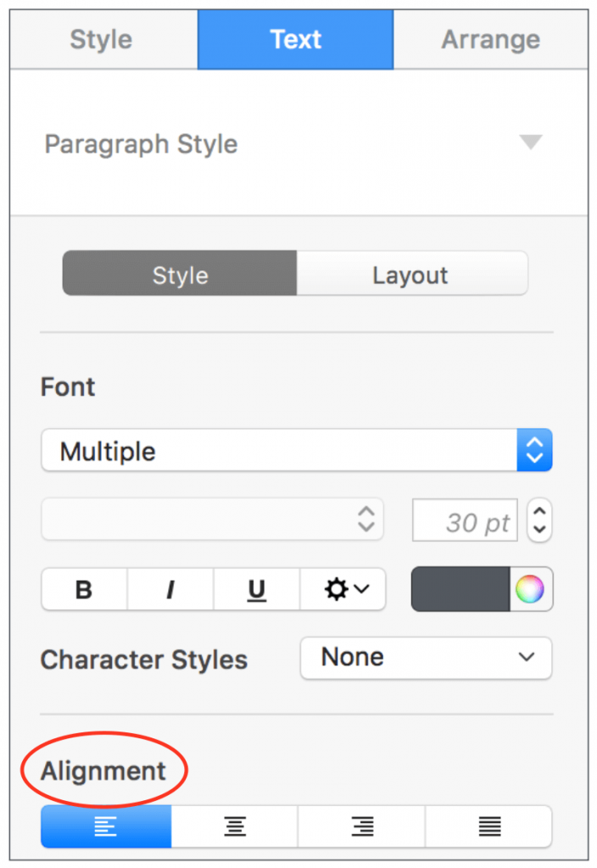Screen dimensions: 597x868
Task: Open the Character Styles None dropdown
Action: click(x=426, y=658)
